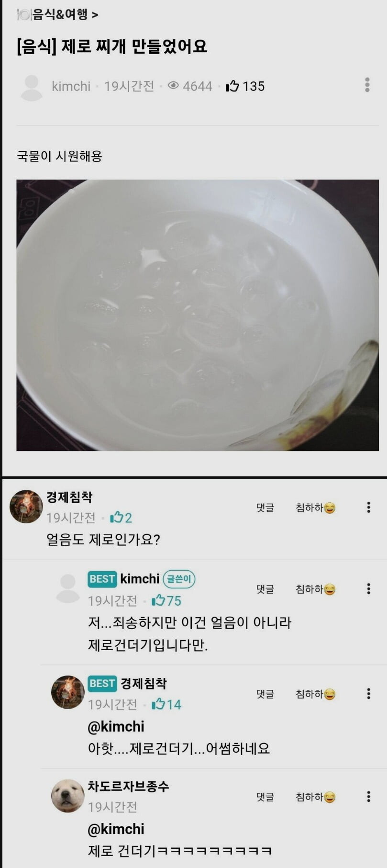Click 침하하 on 경제침착's first comment
The height and width of the screenshot is (868, 387).
[x=315, y=508]
